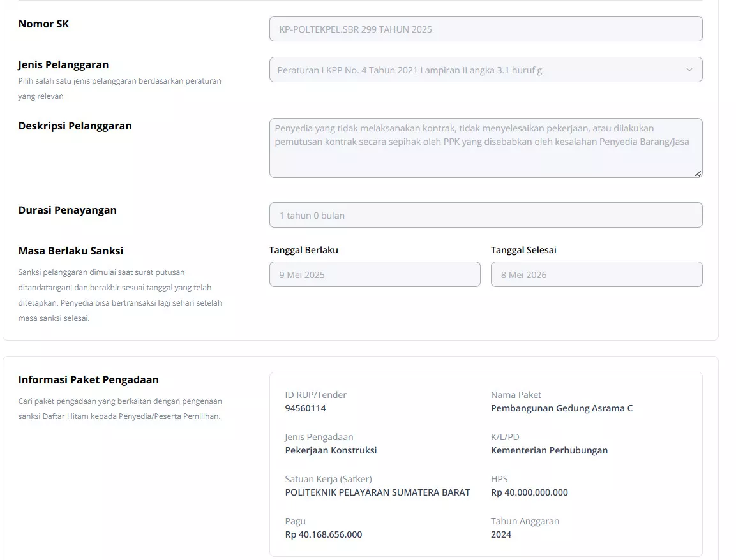Click the Pekerjaan Konstruksi procurement type

331,450
